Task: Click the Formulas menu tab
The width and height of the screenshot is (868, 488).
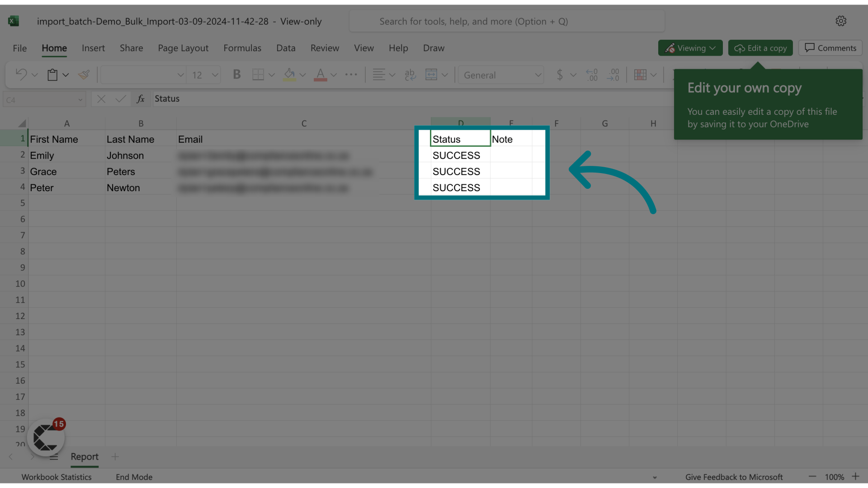Action: point(241,47)
